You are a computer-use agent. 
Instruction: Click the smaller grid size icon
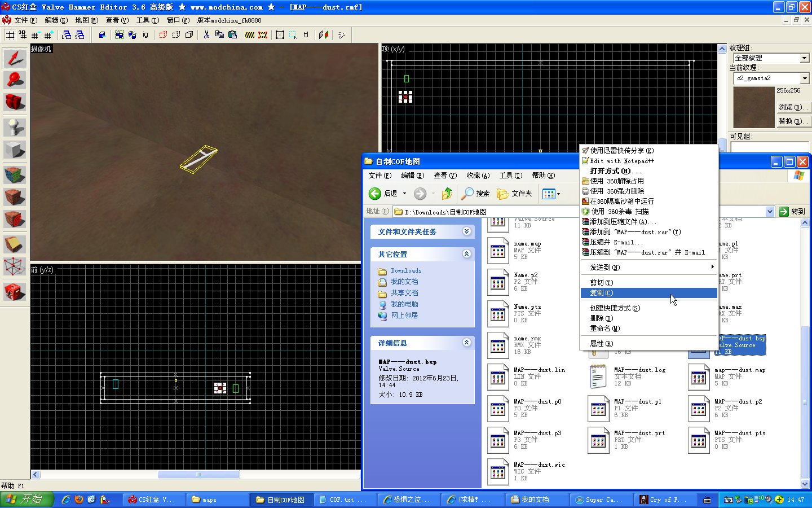(35, 35)
